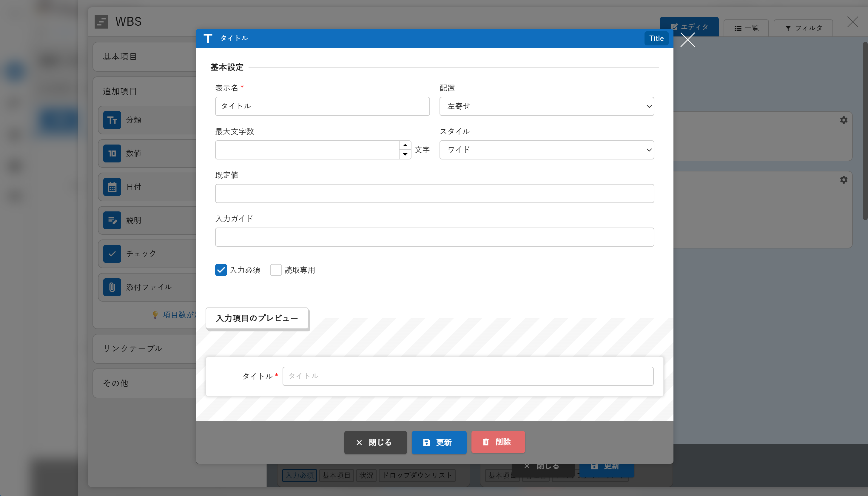Click the upper gear settings icon

[x=844, y=120]
